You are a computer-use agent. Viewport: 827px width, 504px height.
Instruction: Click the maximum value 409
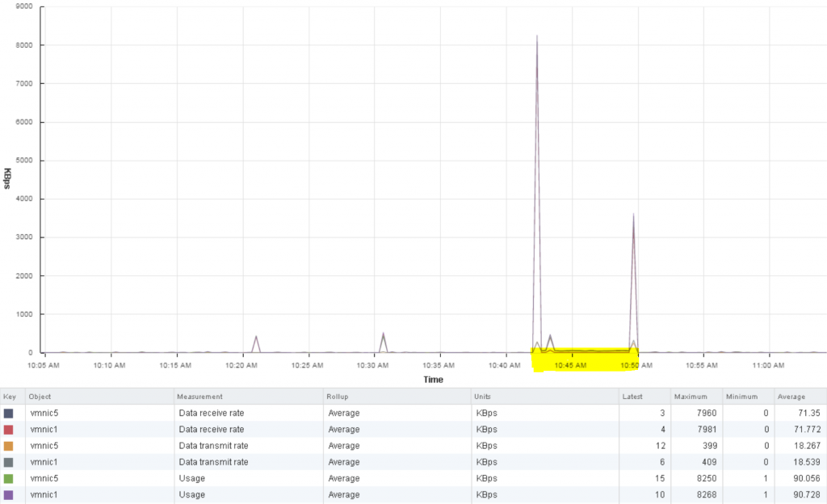pyautogui.click(x=709, y=462)
